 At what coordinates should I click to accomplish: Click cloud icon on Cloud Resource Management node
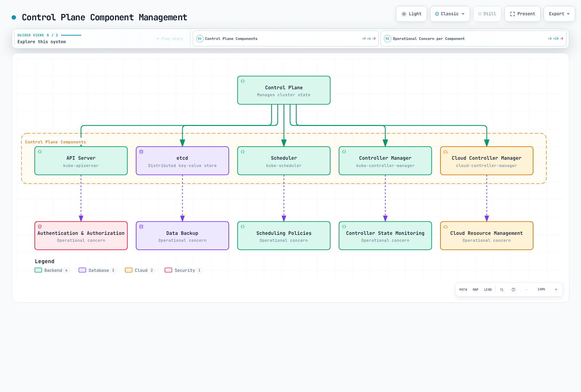point(446,226)
